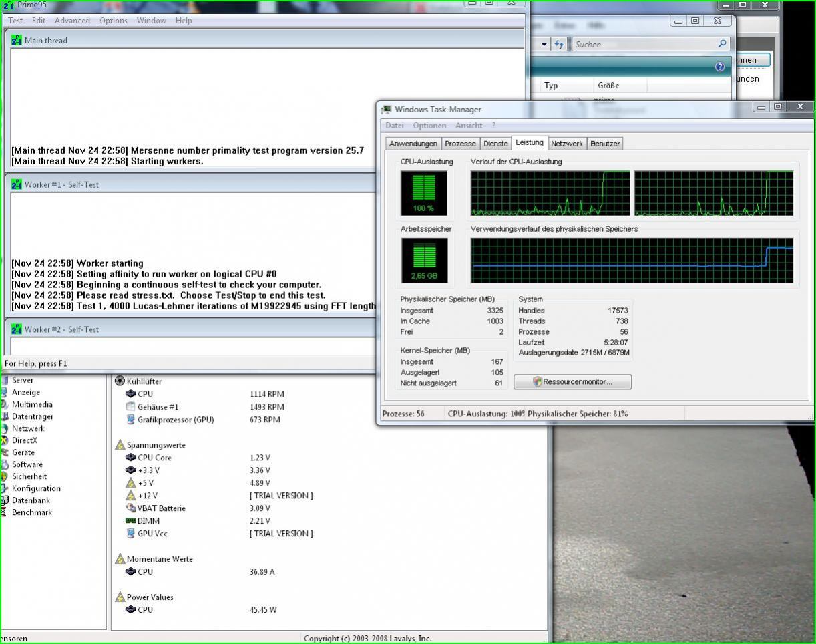Click the CPU-Auslastung 100 % gauge
Viewport: 816px width, 644px height.
point(424,193)
